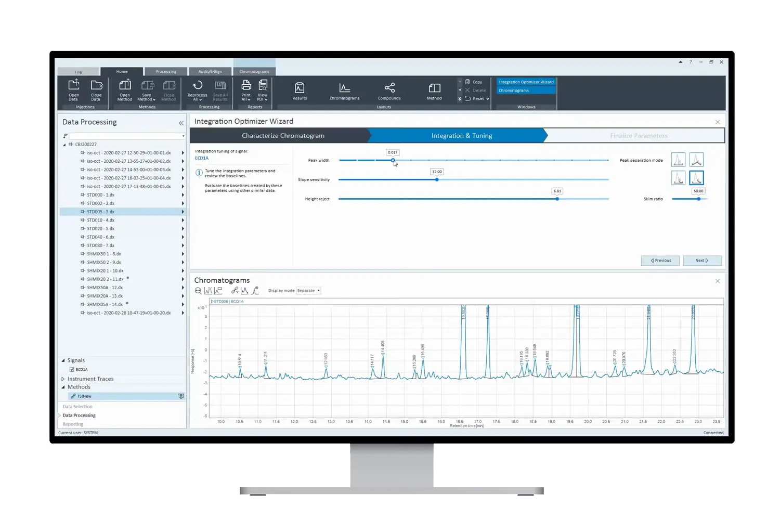Open the Display mode dropdown
780x532 pixels.
click(308, 291)
